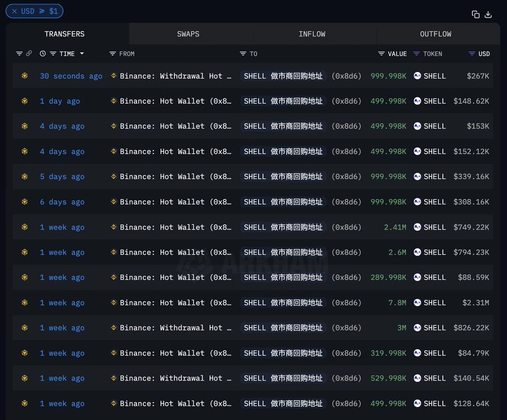
Task: Copy the transfers table with the copy icon
Action: click(475, 14)
